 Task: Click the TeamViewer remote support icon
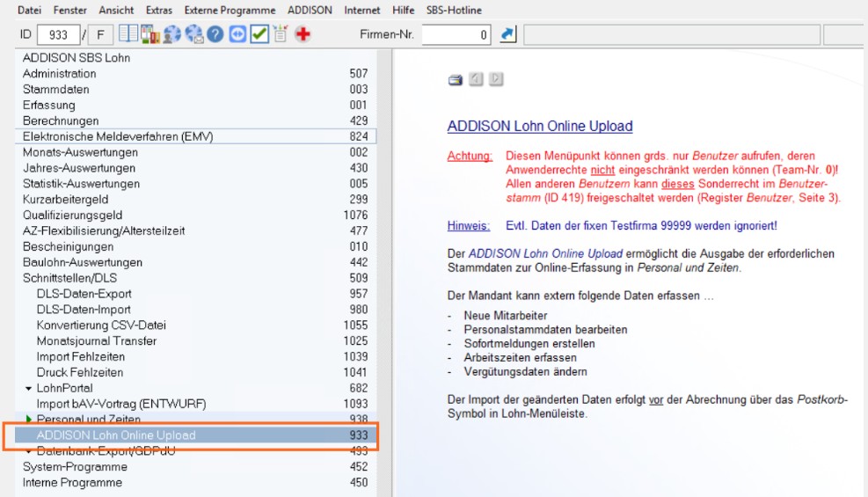point(237,34)
